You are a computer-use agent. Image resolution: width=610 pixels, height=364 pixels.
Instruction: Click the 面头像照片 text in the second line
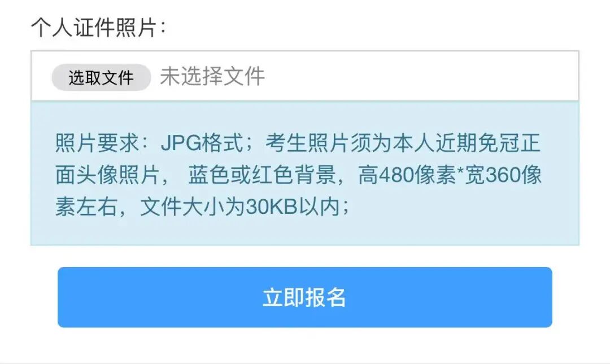107,174
